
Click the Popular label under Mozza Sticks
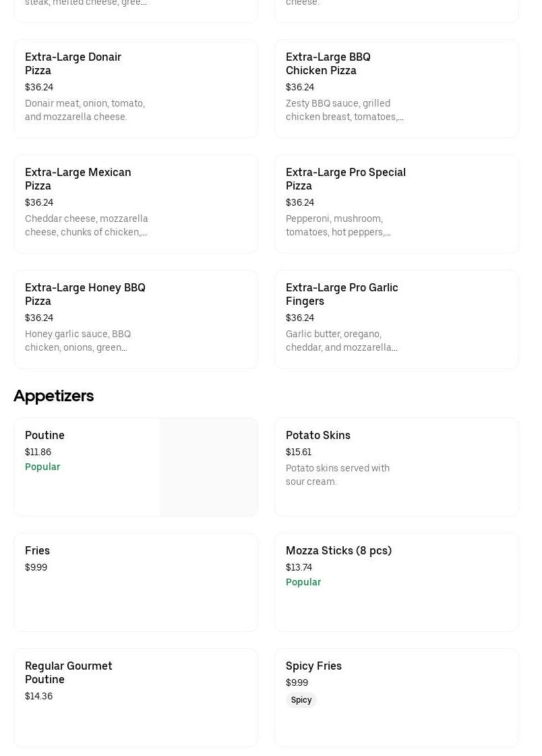[x=303, y=582]
